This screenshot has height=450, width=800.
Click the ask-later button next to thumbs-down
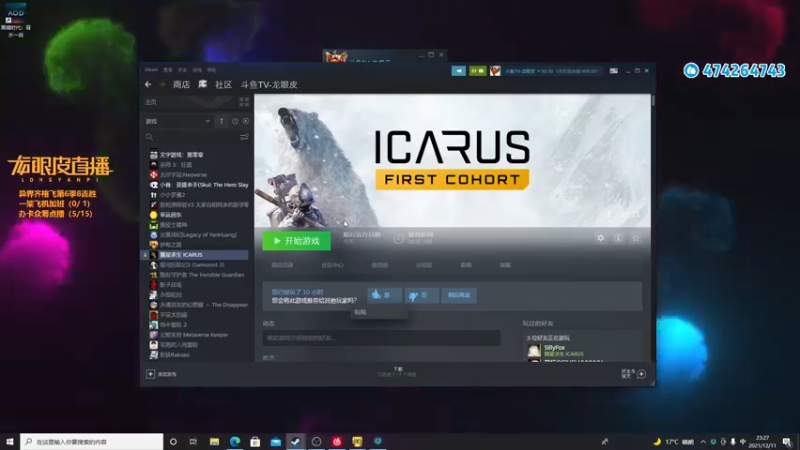(459, 295)
